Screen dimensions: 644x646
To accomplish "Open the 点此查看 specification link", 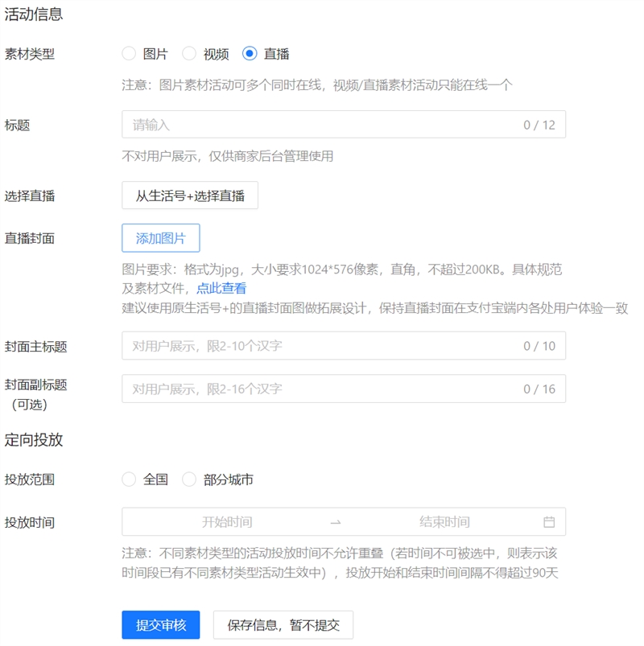I will [222, 287].
